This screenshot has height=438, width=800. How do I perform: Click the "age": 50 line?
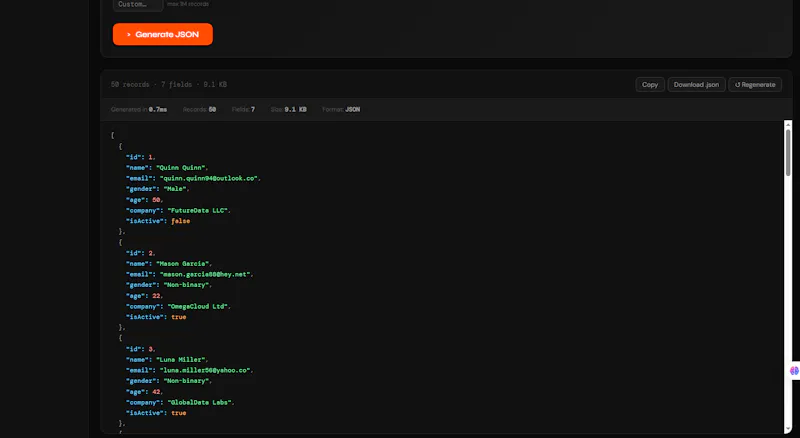pyautogui.click(x=144, y=200)
